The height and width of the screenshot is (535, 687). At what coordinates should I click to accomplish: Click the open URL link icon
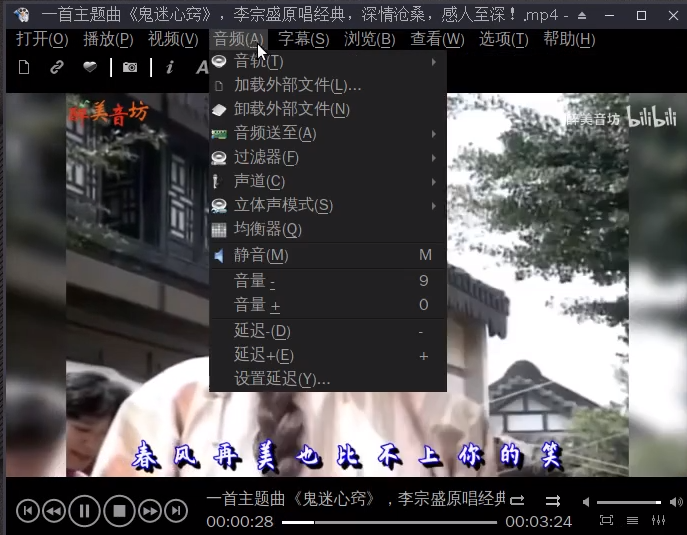pyautogui.click(x=57, y=67)
